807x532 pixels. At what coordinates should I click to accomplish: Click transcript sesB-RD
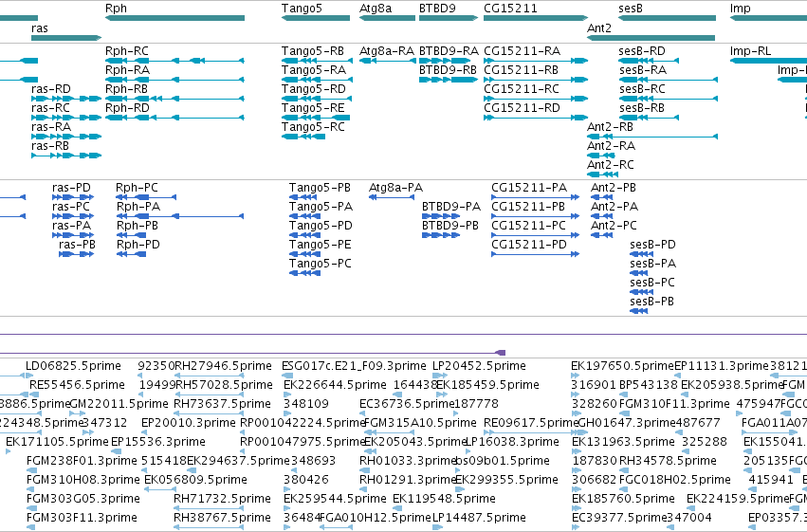(x=649, y=62)
